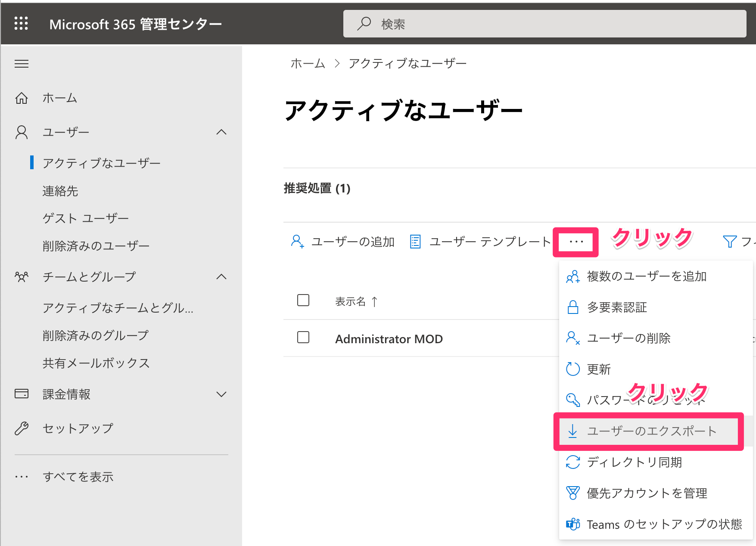Click ユーザーの追加 button

tap(342, 242)
